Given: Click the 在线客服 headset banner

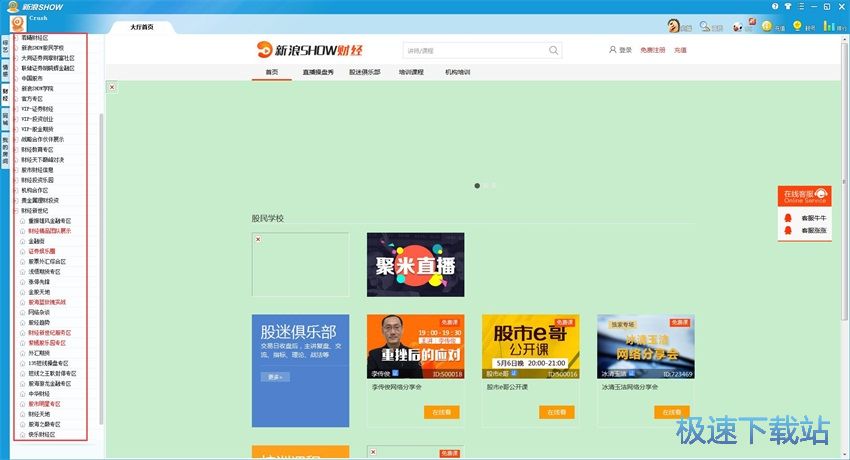Looking at the screenshot, I should (x=804, y=196).
